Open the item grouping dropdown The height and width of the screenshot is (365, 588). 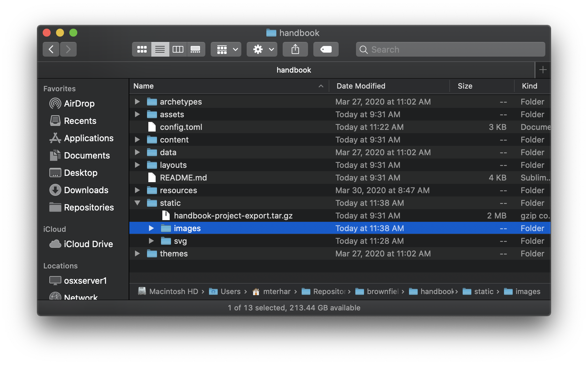click(x=226, y=49)
